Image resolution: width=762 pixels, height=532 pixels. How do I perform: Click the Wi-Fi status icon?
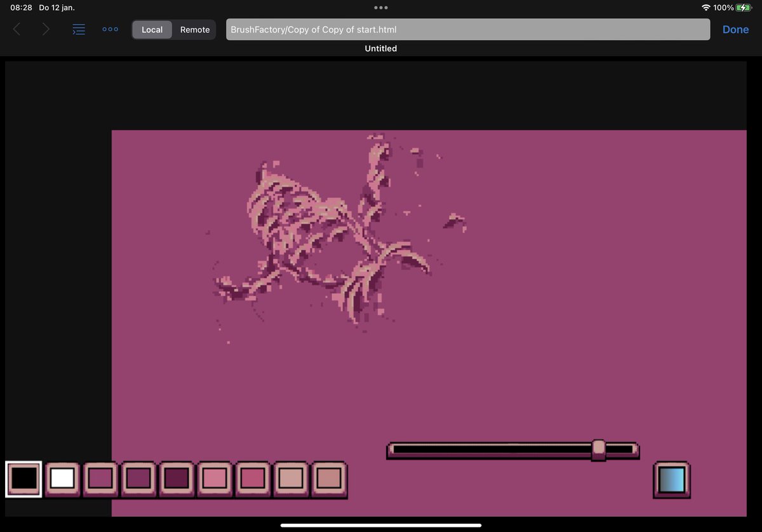click(x=707, y=7)
